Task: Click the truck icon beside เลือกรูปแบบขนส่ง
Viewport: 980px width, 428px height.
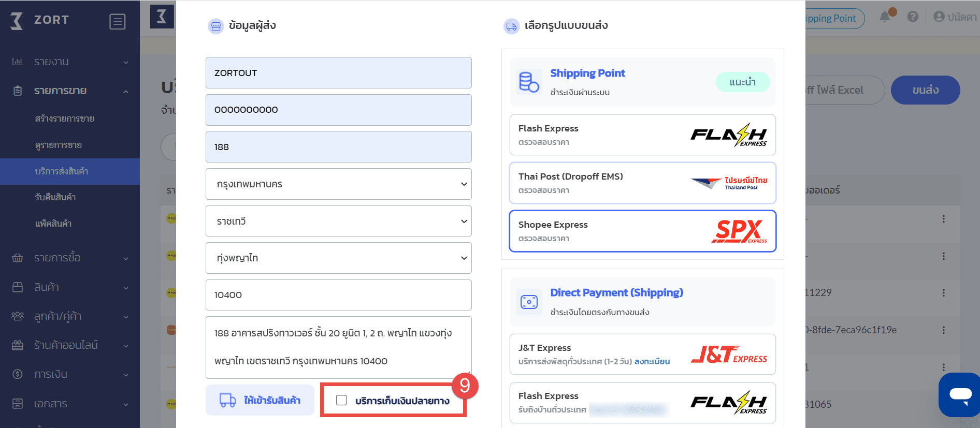Action: [511, 26]
